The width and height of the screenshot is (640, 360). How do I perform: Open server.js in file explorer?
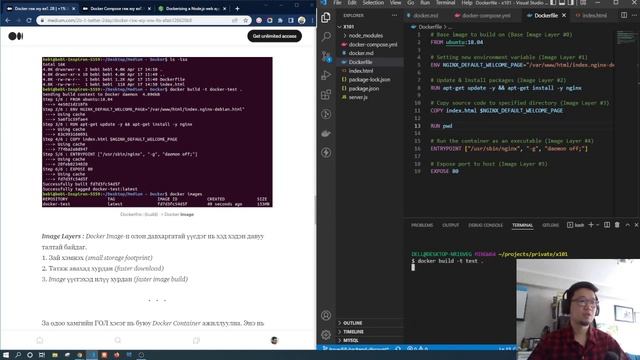tap(370, 97)
